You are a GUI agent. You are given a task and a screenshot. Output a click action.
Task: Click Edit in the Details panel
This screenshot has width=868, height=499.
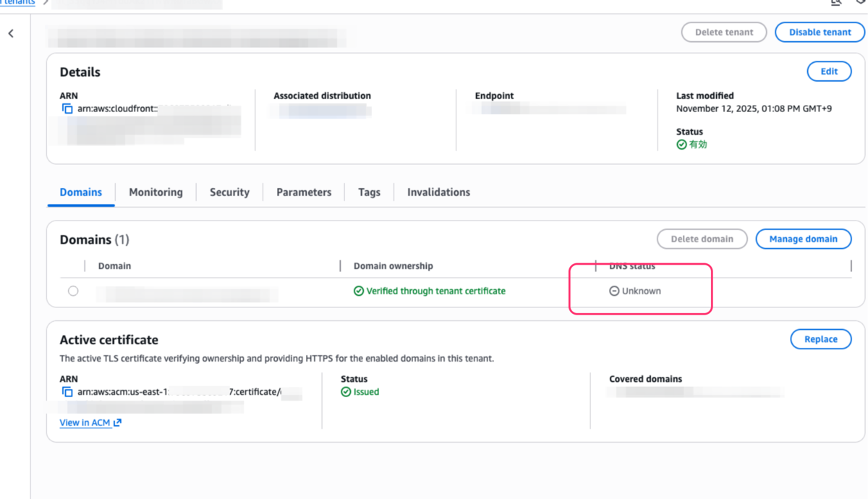[829, 72]
